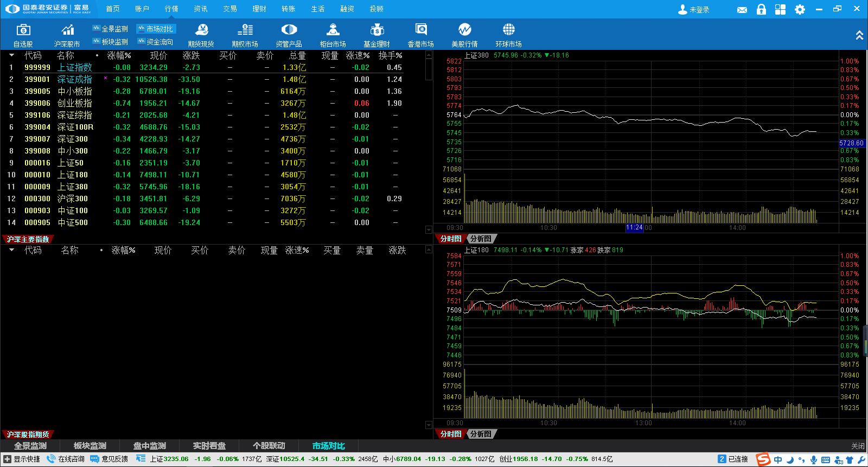Open dropdown arrow beside upper 代码 header
Screen dimensions: 868x467
tap(11, 55)
